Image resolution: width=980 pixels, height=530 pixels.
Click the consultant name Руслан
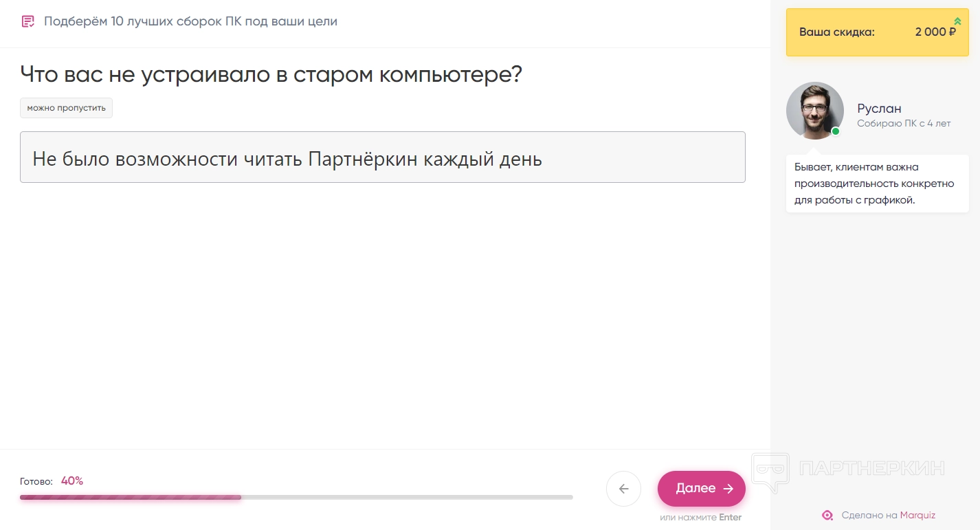879,108
